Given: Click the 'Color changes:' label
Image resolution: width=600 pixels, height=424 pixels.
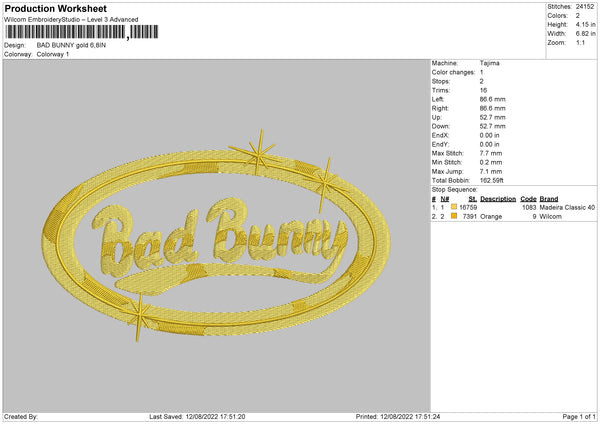Looking at the screenshot, I should coord(453,72).
